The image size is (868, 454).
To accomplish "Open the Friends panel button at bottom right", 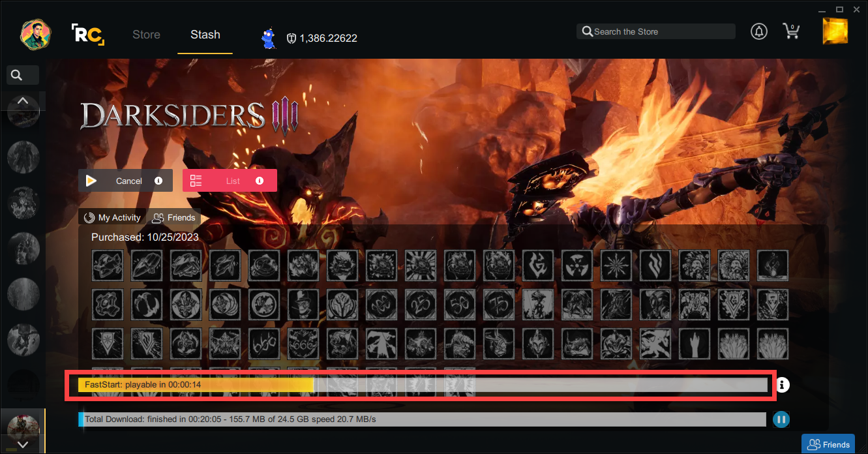I will pyautogui.click(x=828, y=444).
